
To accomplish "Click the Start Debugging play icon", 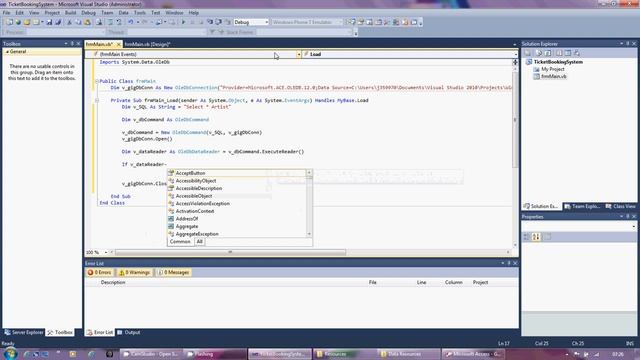I will [183, 22].
